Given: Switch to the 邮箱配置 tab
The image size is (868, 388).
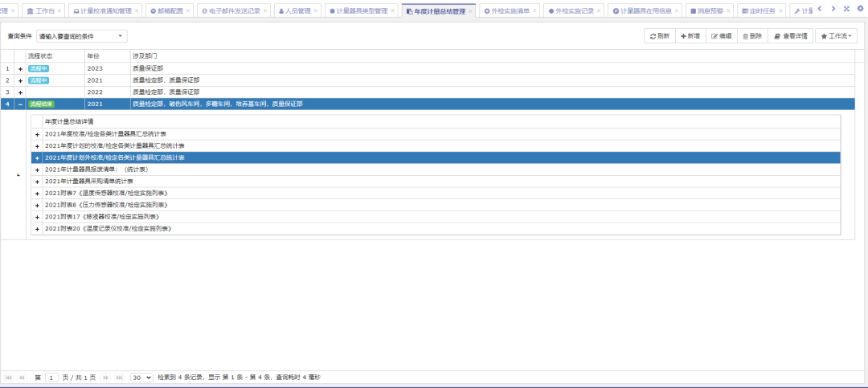Looking at the screenshot, I should click(x=170, y=10).
